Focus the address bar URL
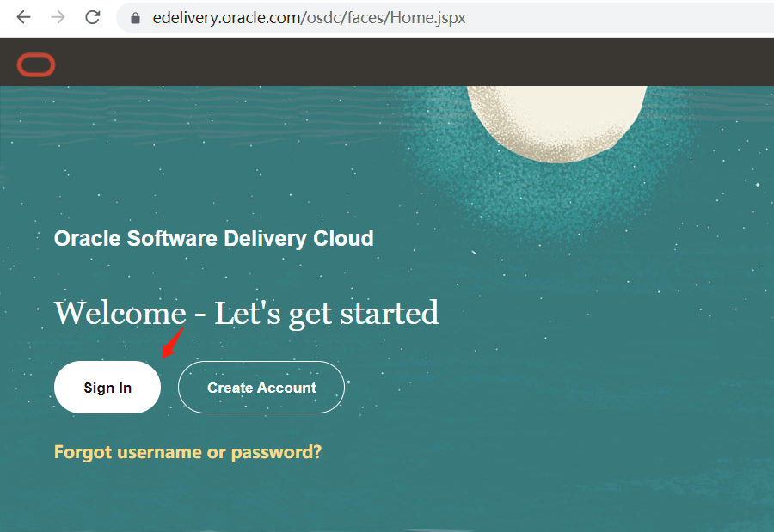The width and height of the screenshot is (774, 532). 309,18
